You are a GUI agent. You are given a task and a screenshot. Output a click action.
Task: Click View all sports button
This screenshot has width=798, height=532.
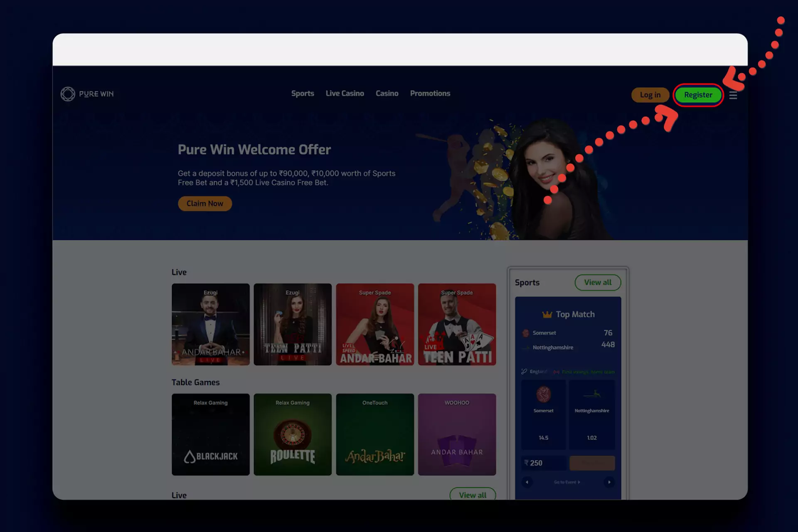598,282
